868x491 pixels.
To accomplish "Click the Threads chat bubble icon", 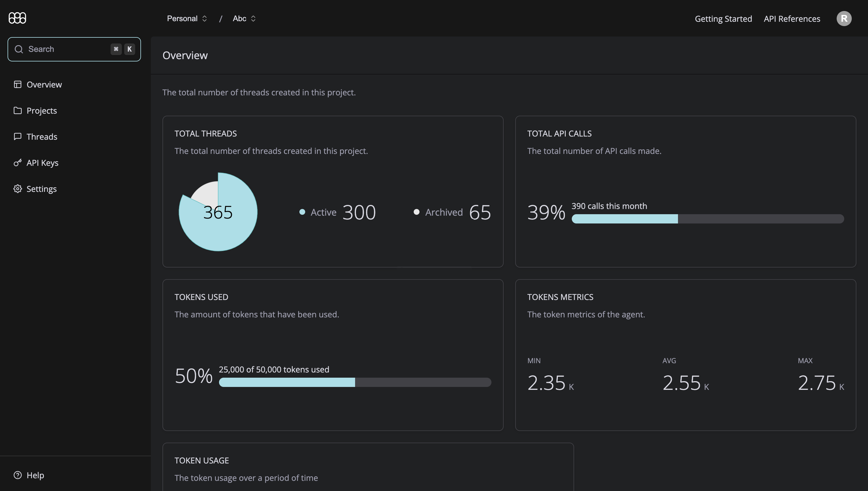I will (17, 136).
